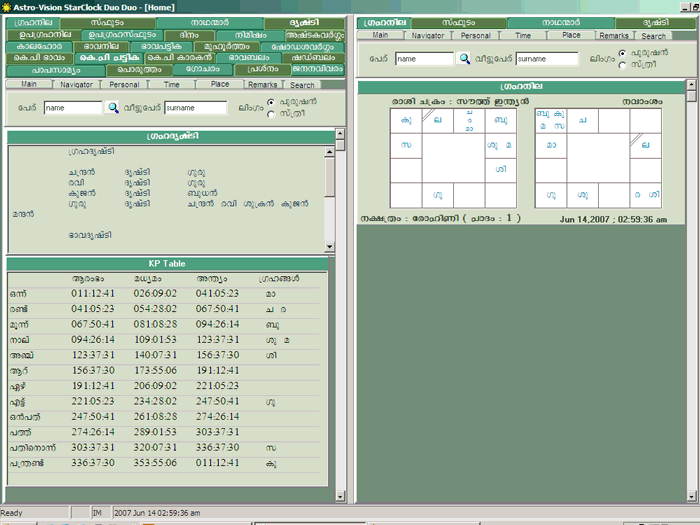700x525 pixels.
Task: Open the ഉപഗ്രഹസ്ഫുടം tab
Action: (122, 35)
